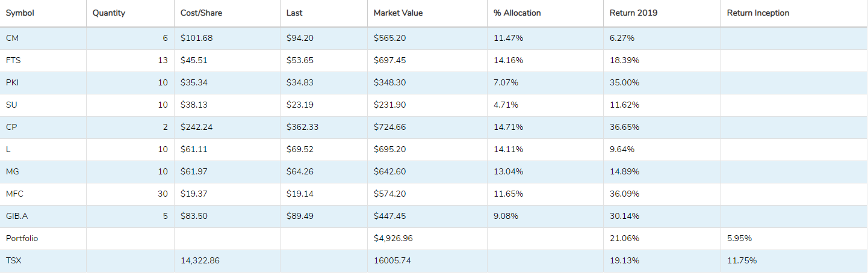Click the portfolio total $4,926.96 cell

coord(393,238)
